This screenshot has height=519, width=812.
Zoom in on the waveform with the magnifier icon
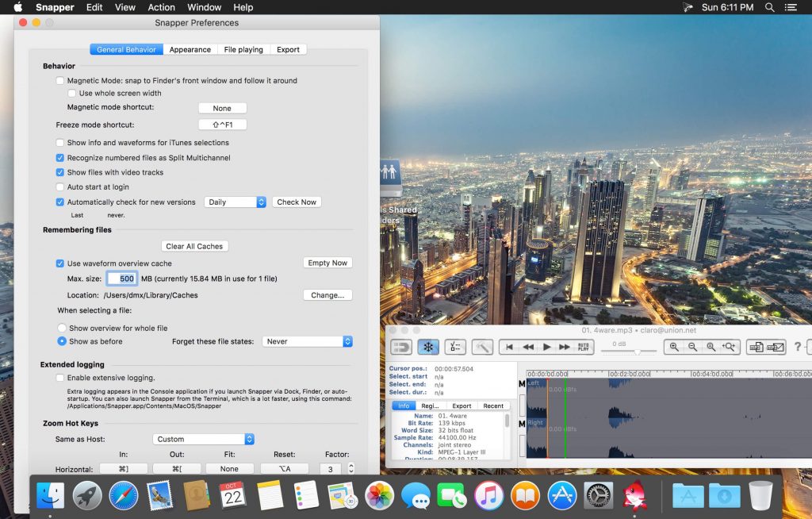click(x=674, y=346)
